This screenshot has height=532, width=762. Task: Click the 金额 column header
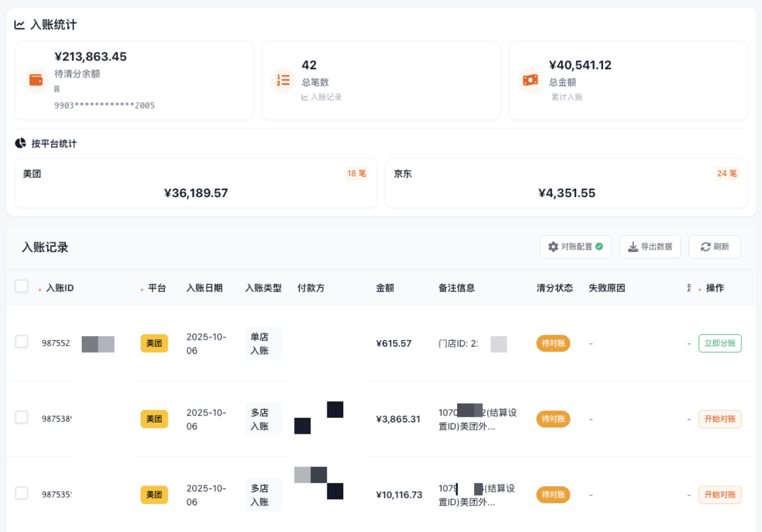(x=385, y=288)
